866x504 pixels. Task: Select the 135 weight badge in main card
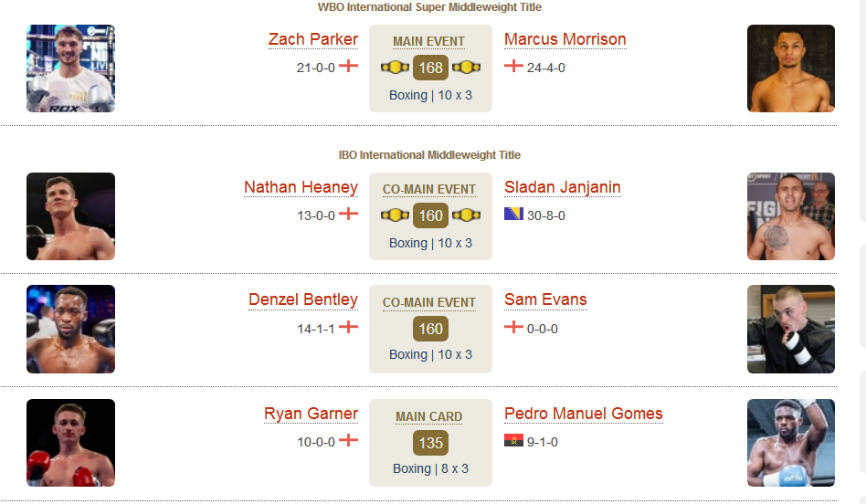(x=430, y=443)
